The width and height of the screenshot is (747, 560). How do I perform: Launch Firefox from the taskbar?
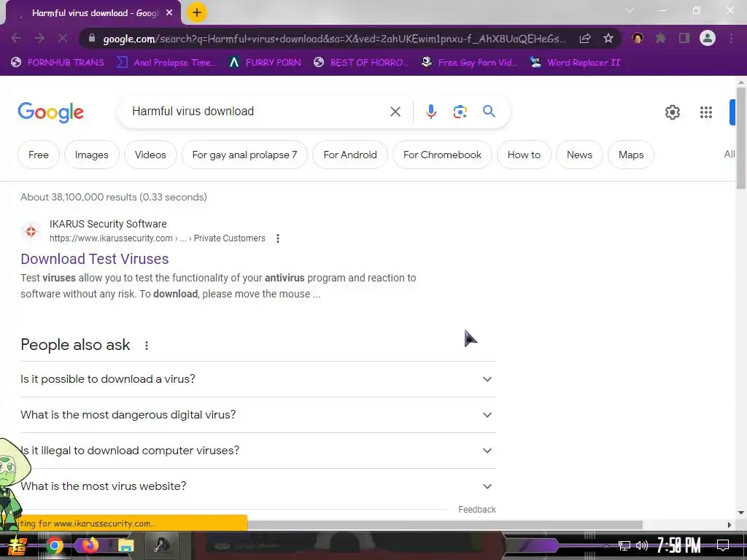point(90,545)
